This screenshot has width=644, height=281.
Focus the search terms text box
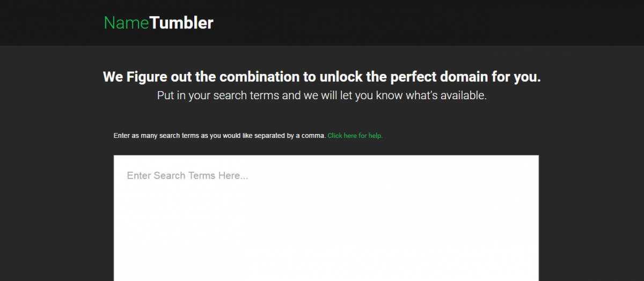coord(326,218)
